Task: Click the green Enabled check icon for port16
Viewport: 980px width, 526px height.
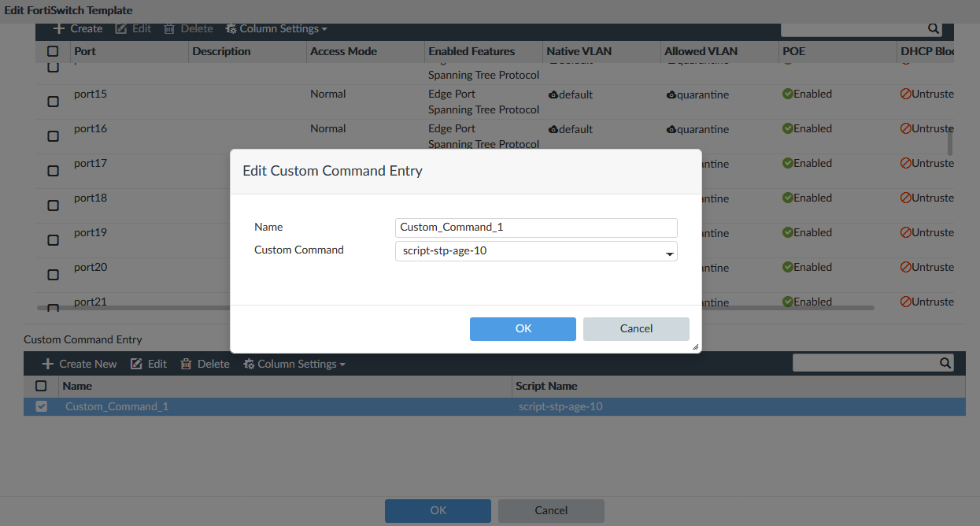Action: [x=787, y=128]
